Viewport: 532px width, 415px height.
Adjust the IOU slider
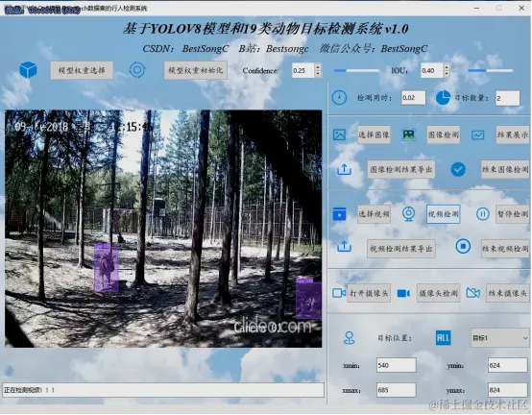(x=491, y=70)
